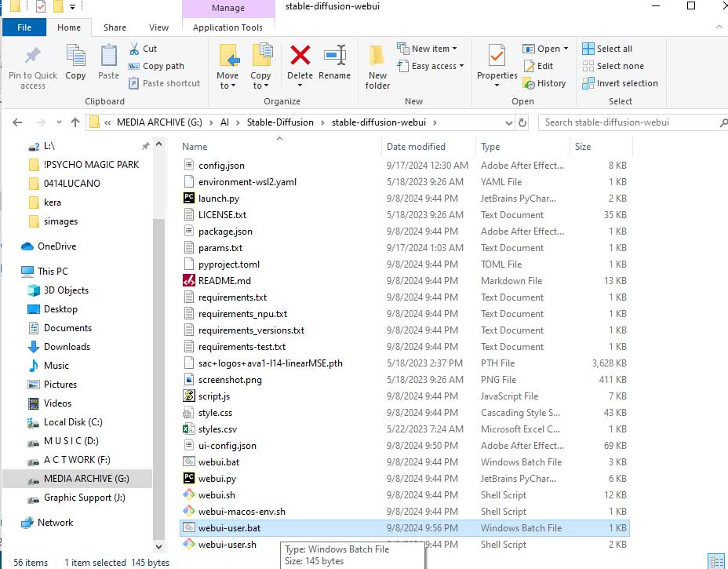Viewport: 728px width, 569px height.
Task: Click the Stable-Diffusion breadcrumb segment
Action: 280,122
